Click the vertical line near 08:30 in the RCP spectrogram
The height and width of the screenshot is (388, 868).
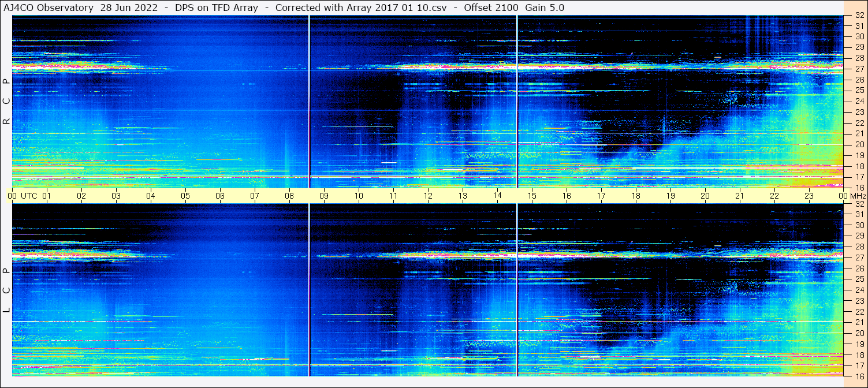coord(310,102)
